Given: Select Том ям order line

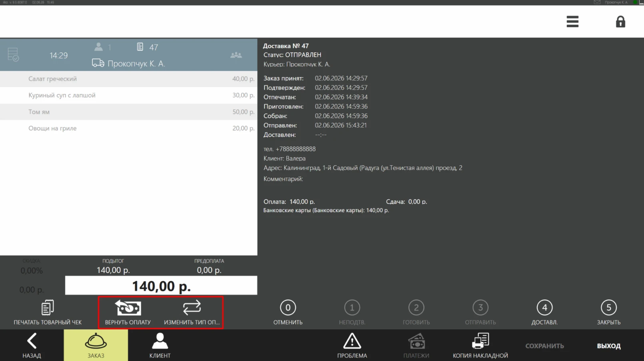Looking at the screenshot, I should [x=128, y=112].
